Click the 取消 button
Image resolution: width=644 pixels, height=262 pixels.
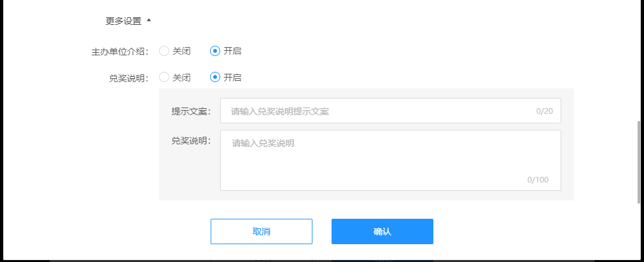coord(262,231)
